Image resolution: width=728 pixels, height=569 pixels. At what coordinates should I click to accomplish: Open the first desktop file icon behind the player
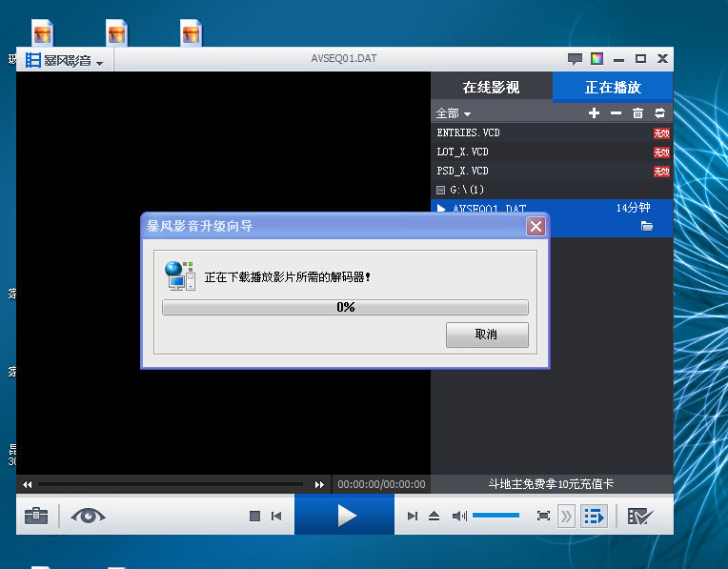[42, 32]
